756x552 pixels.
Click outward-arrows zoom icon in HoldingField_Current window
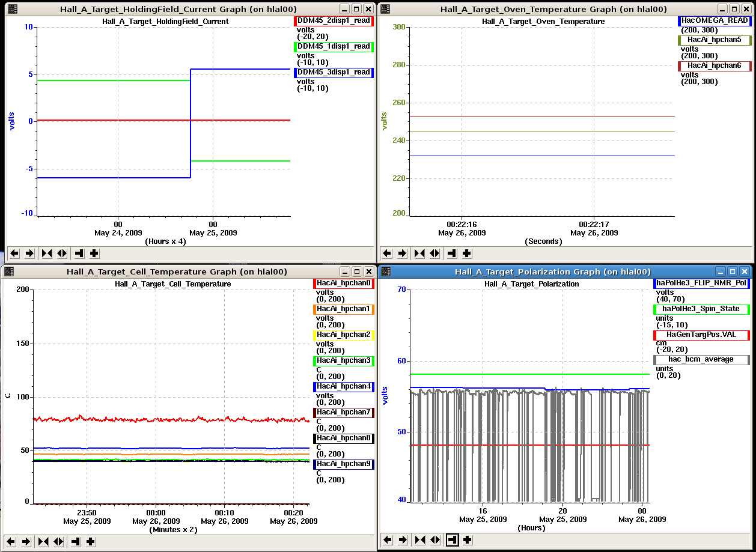pos(62,253)
